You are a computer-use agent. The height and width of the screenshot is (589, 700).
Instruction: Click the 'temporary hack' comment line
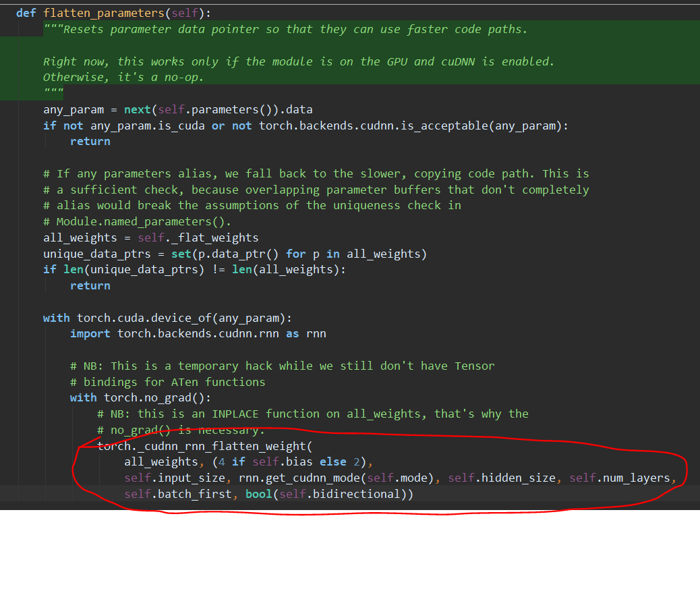[282, 366]
